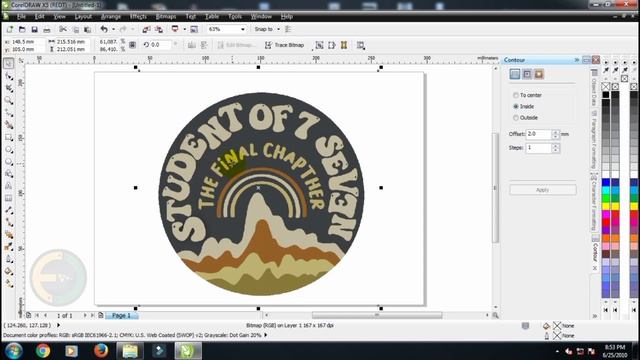This screenshot has height=360, width=640.
Task: Click the zoom magnifier at scrollbar corner
Action: [495, 315]
